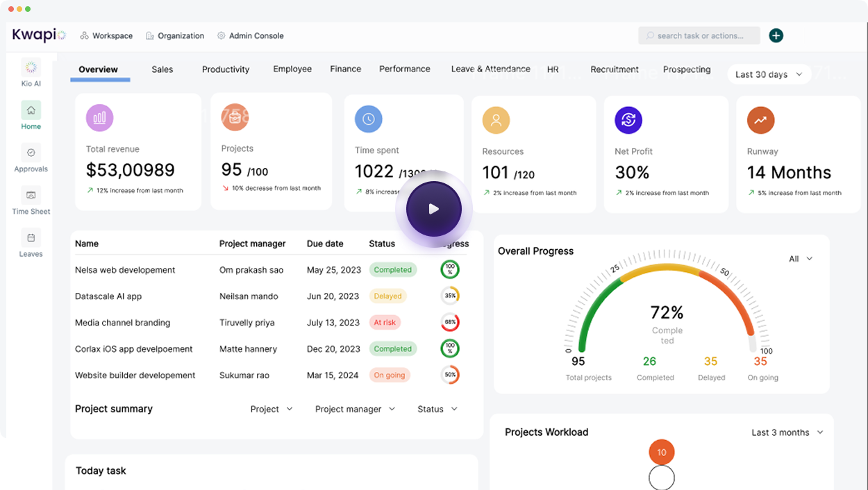Select the Website builder developement project
Screen dimensions: 868x490
135,375
